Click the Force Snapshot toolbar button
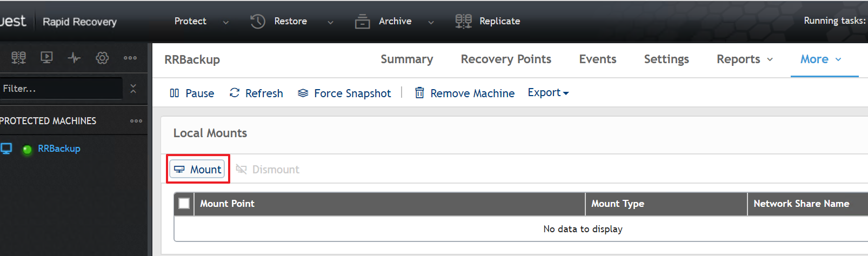 pyautogui.click(x=344, y=93)
